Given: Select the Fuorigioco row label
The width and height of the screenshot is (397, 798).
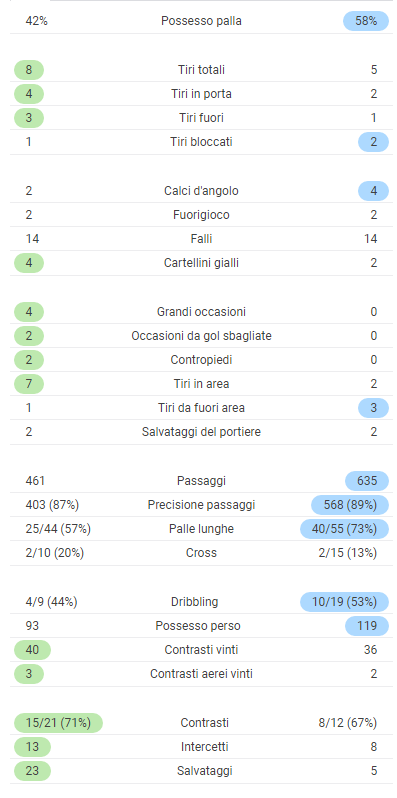Looking at the screenshot, I should click(201, 215).
